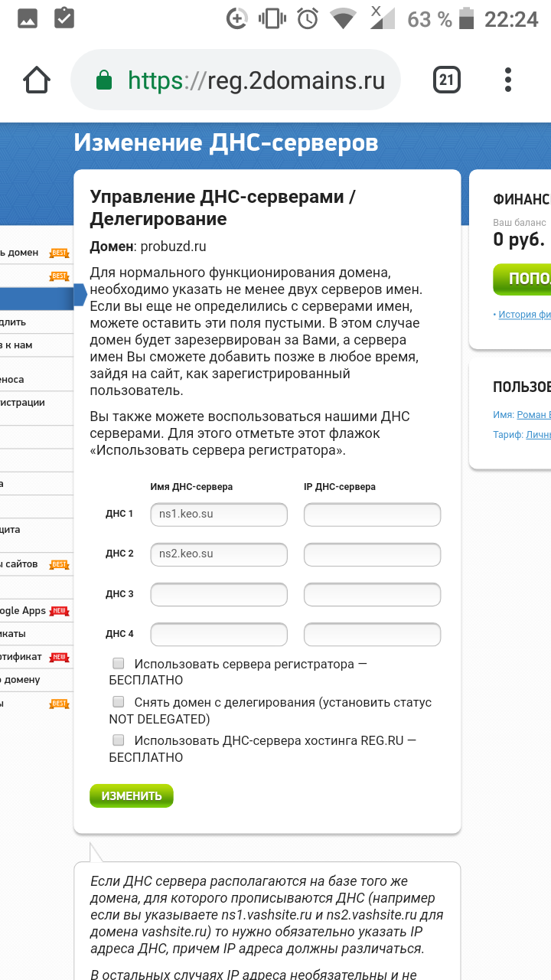Image resolution: width=551 pixels, height=980 pixels.
Task: Open Chrome three-dot overflow menu
Action: (x=509, y=80)
